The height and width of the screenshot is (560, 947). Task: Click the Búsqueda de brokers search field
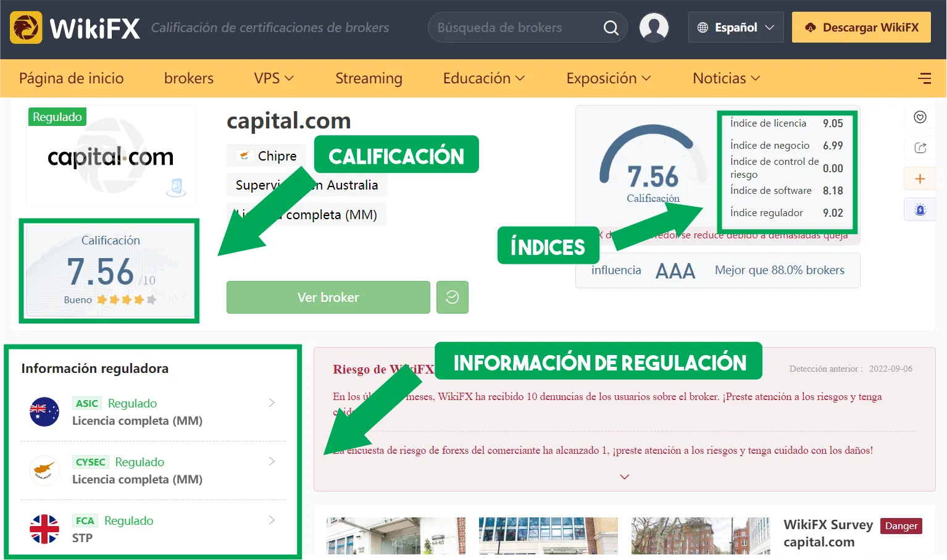(x=528, y=27)
